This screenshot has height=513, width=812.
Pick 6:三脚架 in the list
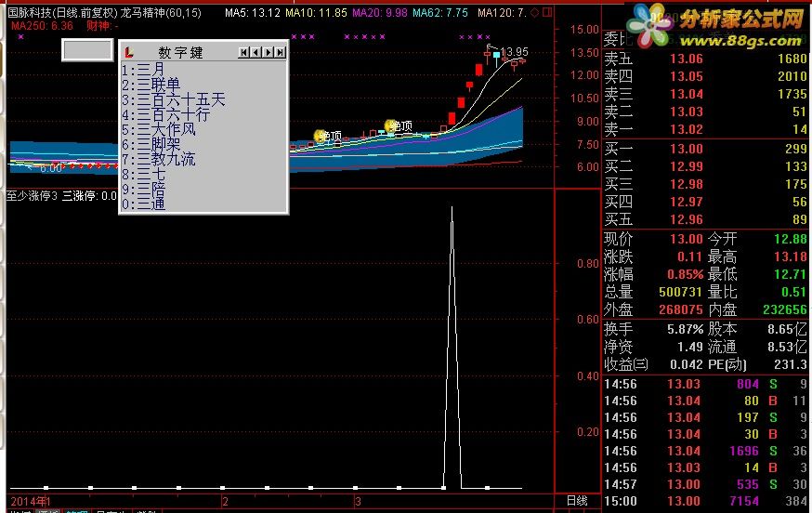tap(151, 145)
